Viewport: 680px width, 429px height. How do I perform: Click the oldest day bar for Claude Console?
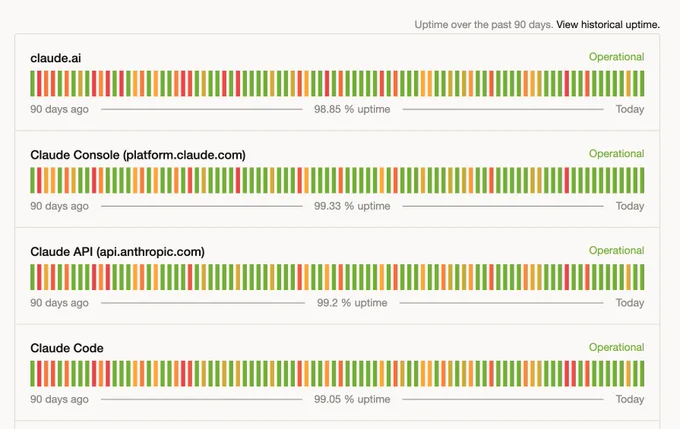[33, 180]
